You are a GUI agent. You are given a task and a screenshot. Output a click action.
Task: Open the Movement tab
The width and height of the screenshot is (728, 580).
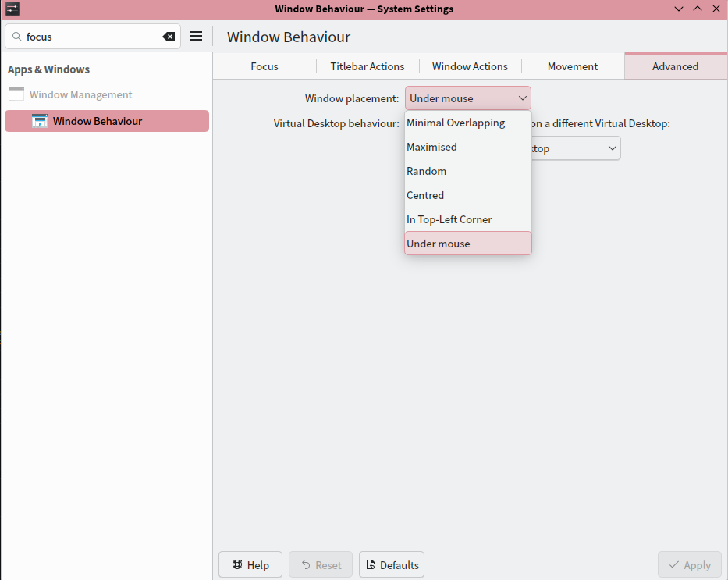click(x=573, y=66)
